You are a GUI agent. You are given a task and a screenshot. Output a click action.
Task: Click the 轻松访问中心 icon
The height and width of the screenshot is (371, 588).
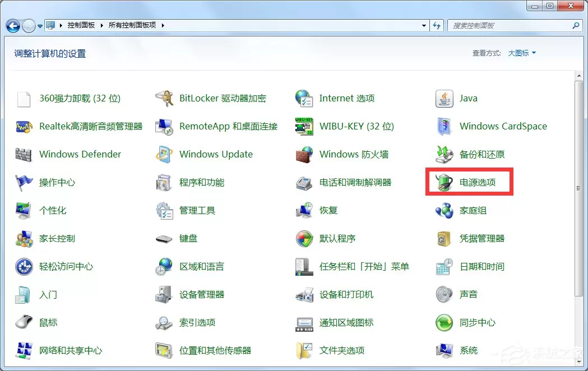coord(24,267)
